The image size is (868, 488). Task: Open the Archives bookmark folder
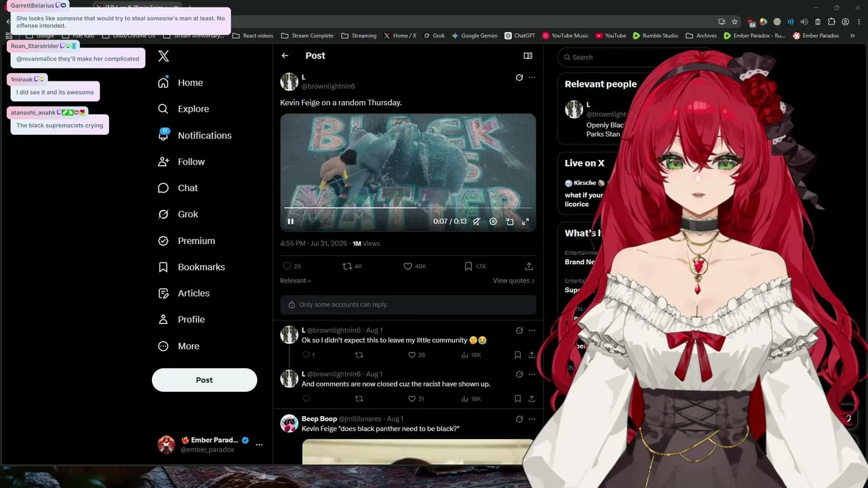click(701, 36)
